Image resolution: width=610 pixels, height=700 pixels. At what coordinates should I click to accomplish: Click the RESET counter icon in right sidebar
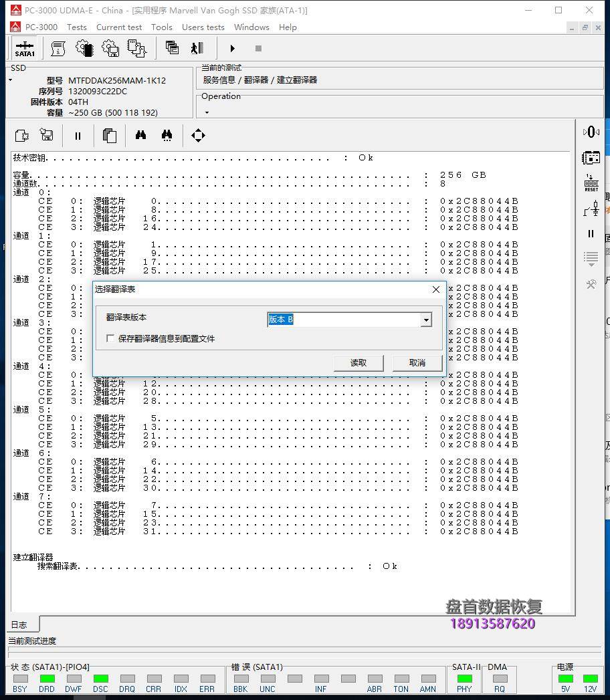click(x=591, y=183)
